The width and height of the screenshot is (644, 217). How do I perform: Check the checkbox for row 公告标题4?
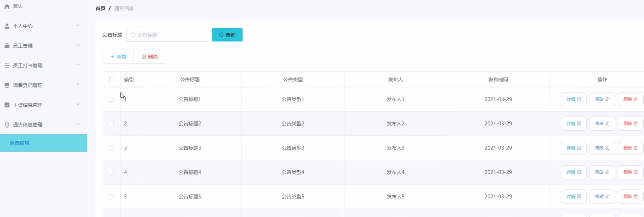click(x=111, y=172)
